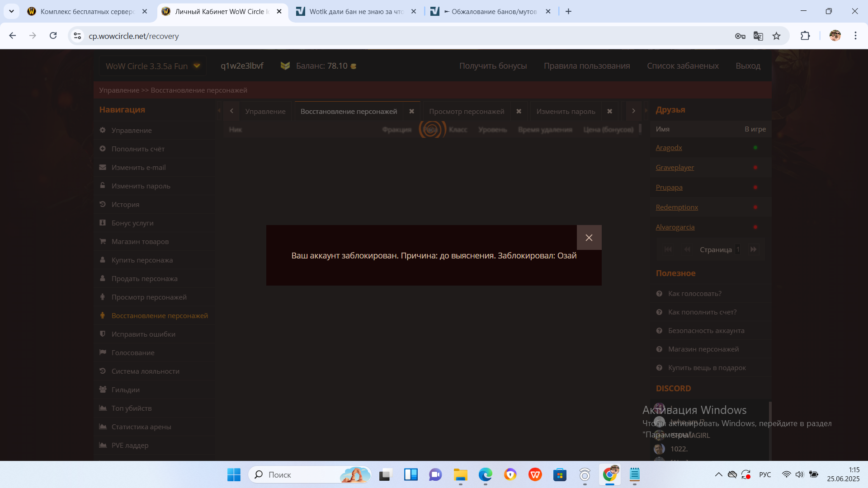Image resolution: width=868 pixels, height=488 pixels.
Task: Open friend Aragodx profile link
Action: point(669,148)
